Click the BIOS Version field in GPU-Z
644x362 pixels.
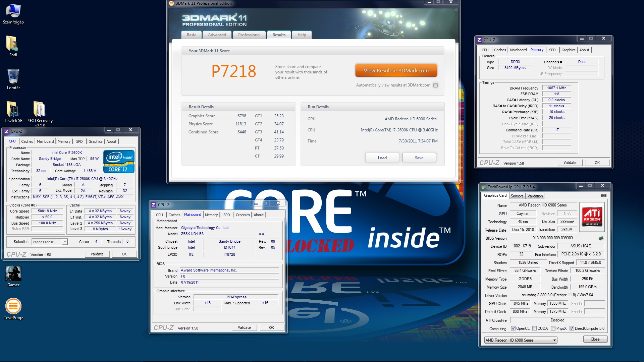click(552, 238)
